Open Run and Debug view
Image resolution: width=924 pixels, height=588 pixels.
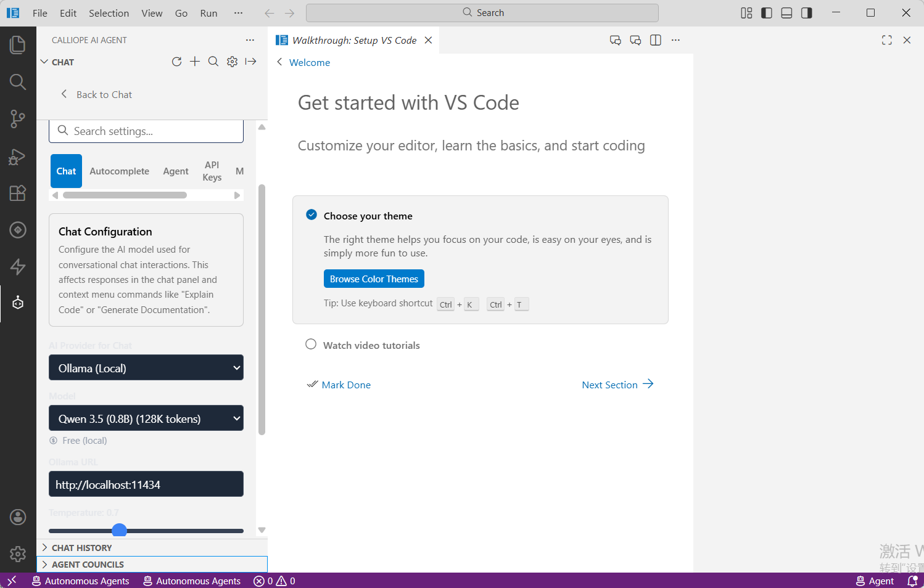click(x=18, y=157)
